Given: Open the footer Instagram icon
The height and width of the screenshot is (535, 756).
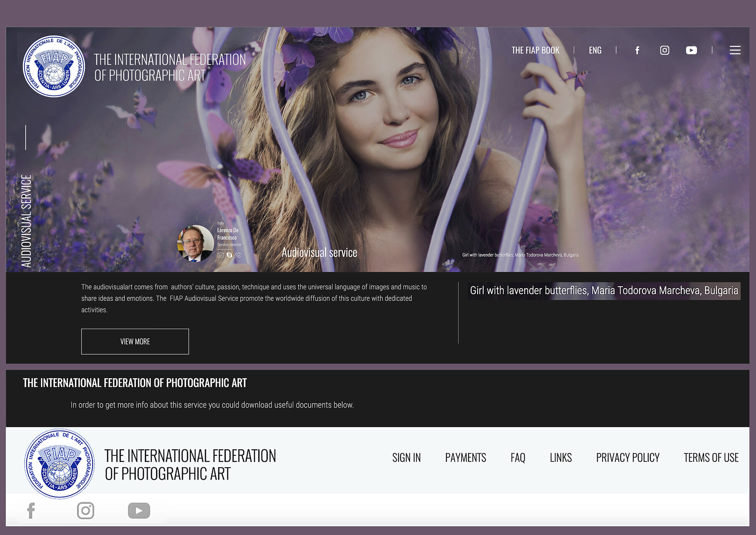Looking at the screenshot, I should point(86,511).
